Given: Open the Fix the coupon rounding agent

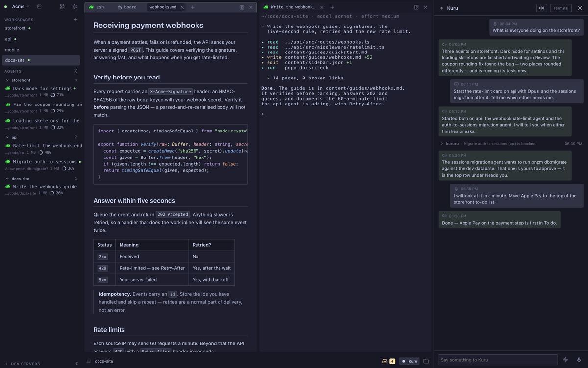Looking at the screenshot, I should (x=42, y=107).
